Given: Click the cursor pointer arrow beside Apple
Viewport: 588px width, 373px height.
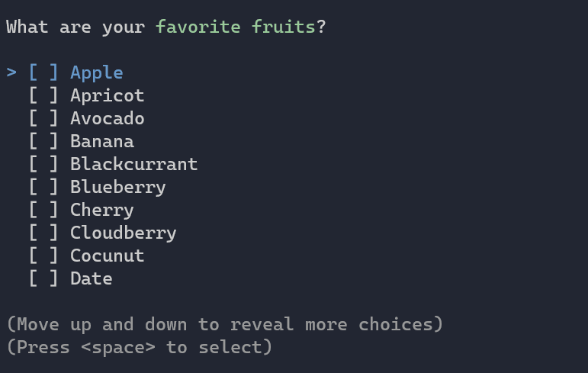Looking at the screenshot, I should [12, 73].
